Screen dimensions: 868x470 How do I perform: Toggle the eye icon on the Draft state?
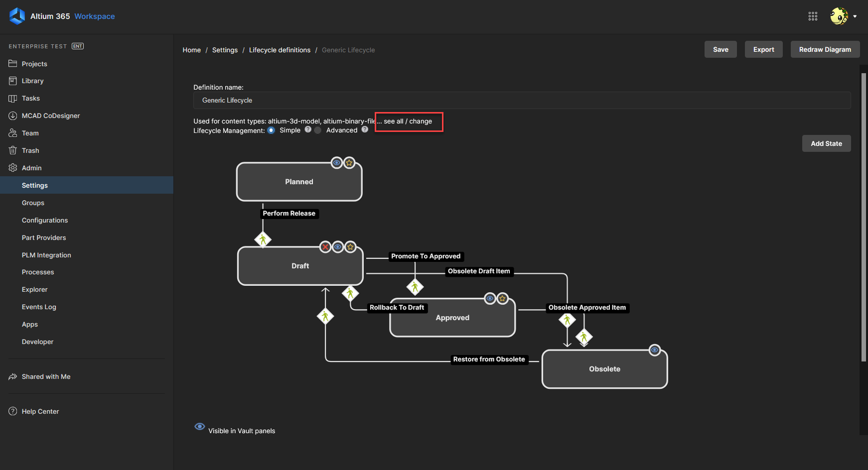(338, 247)
